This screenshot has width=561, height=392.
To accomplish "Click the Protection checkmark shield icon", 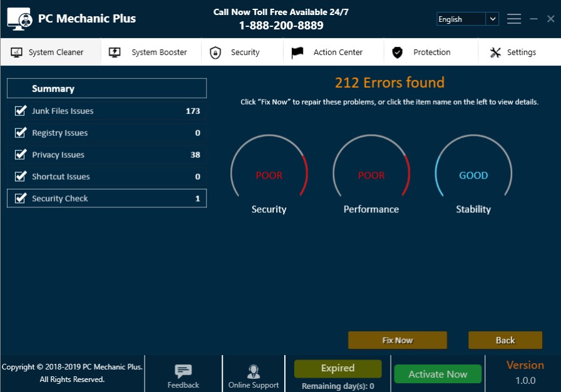I will point(397,53).
